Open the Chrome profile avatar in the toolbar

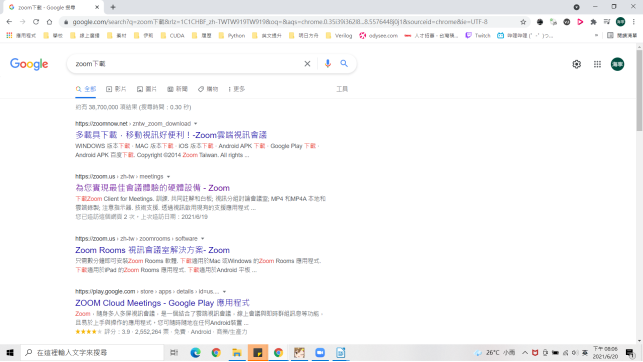620,22
